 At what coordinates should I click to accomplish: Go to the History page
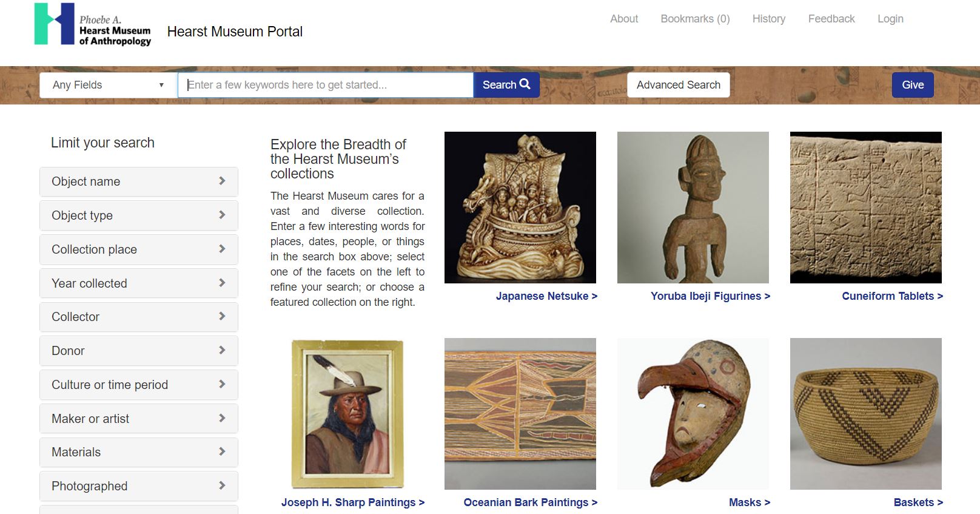click(x=769, y=19)
